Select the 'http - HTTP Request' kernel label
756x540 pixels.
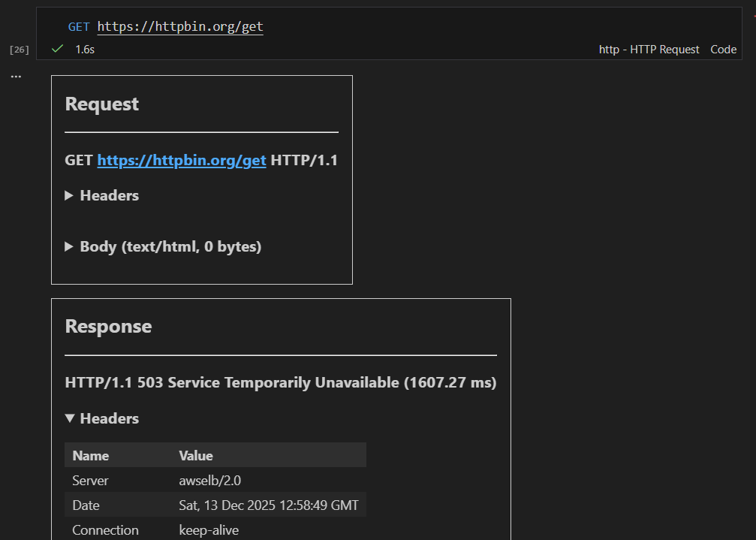649,49
